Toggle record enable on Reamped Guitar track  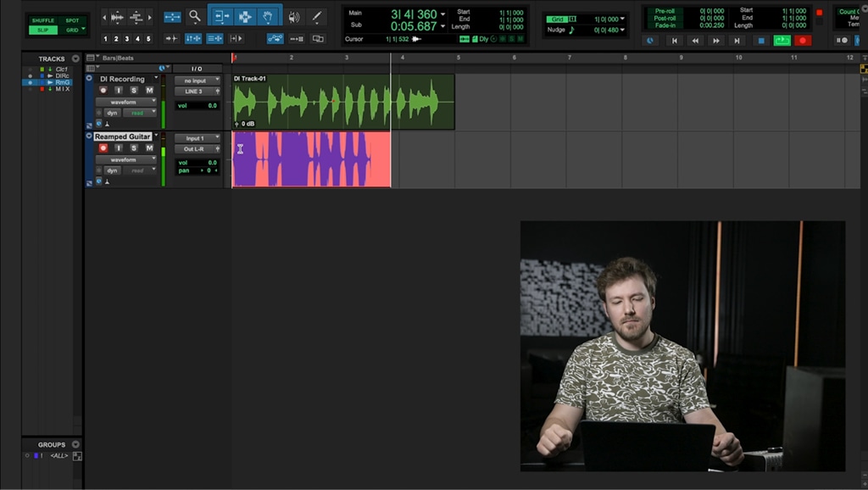[x=103, y=148]
